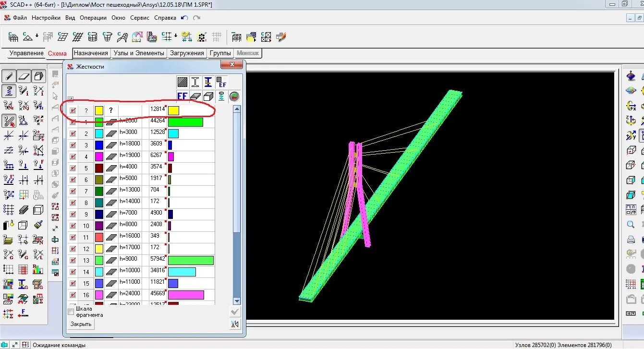Open the Файл menu
The width and height of the screenshot is (644, 349).
click(x=20, y=18)
